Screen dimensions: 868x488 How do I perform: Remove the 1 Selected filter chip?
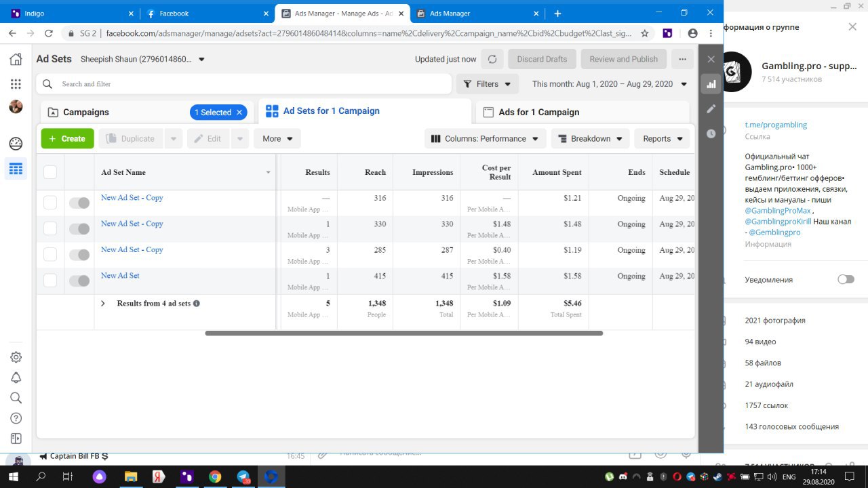[x=239, y=113]
